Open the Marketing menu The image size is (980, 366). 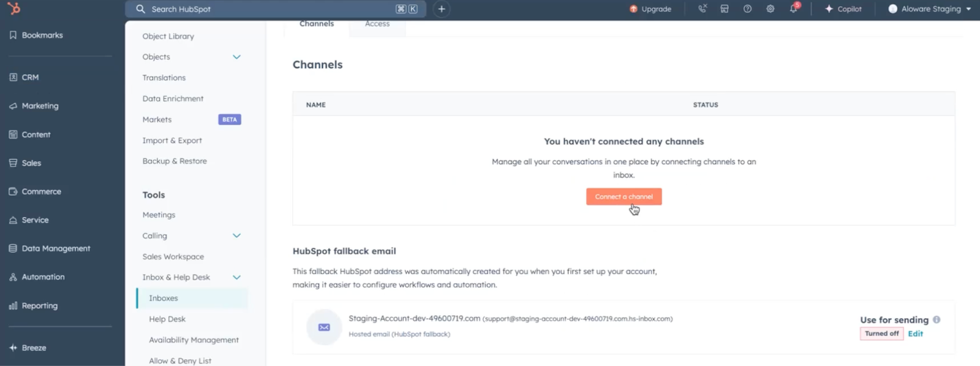pos(34,106)
